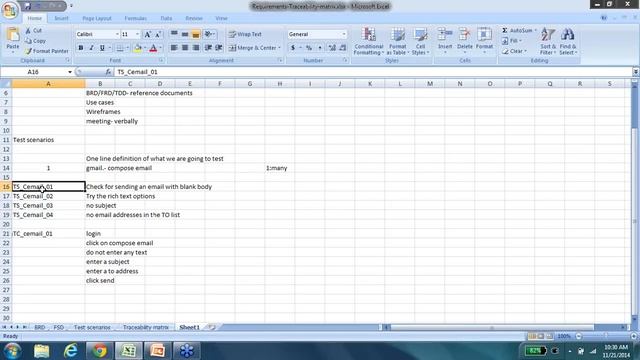This screenshot has height=360, width=640.
Task: Increase decimal places
Action: click(332, 48)
